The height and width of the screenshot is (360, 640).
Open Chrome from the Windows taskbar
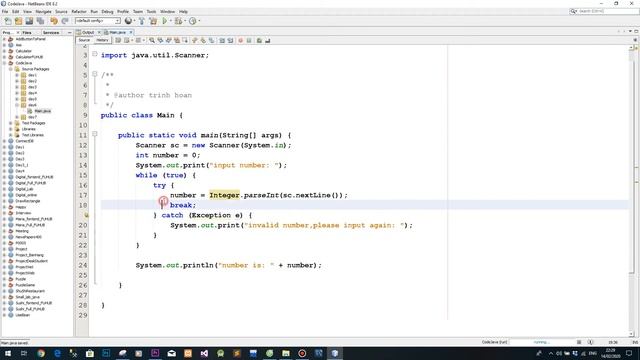click(x=41, y=353)
